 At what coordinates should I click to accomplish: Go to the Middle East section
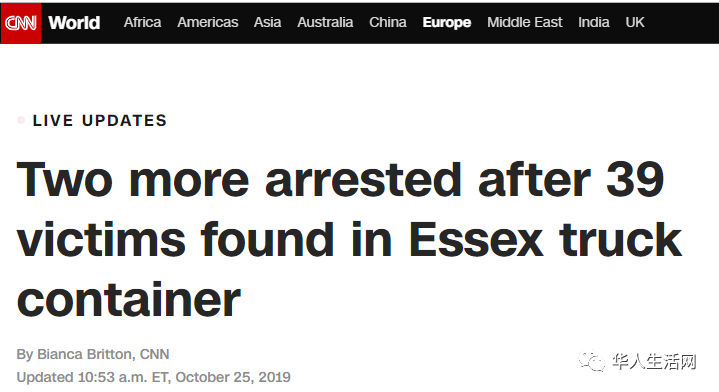pos(525,22)
